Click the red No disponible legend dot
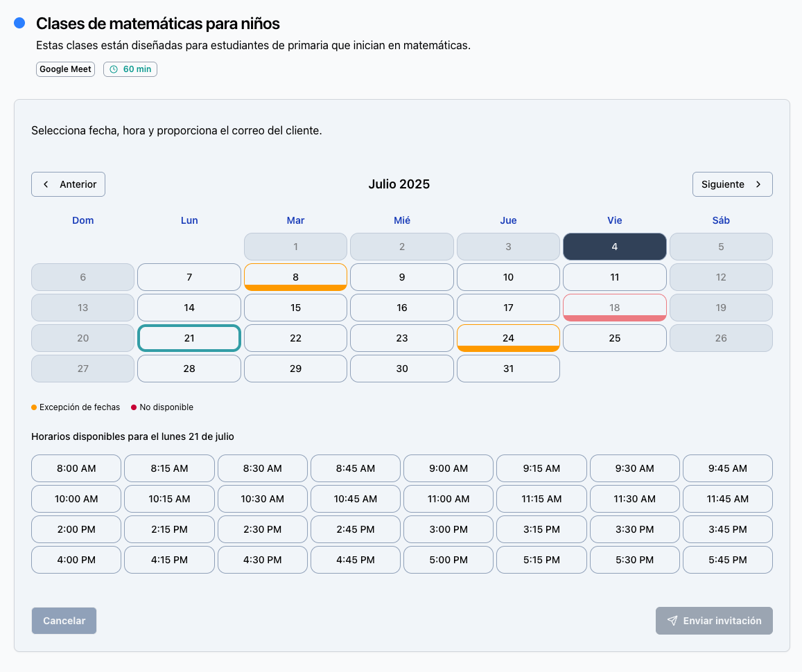 pyautogui.click(x=134, y=407)
